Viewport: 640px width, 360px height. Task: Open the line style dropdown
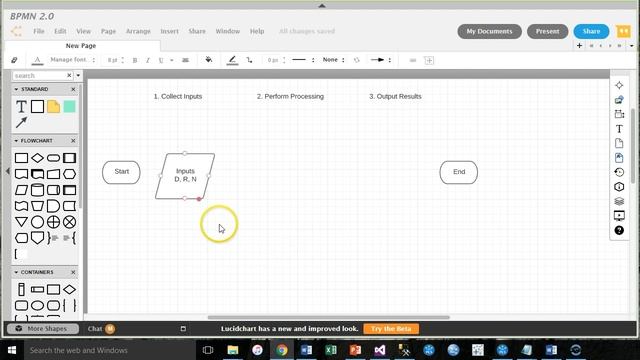click(x=303, y=60)
